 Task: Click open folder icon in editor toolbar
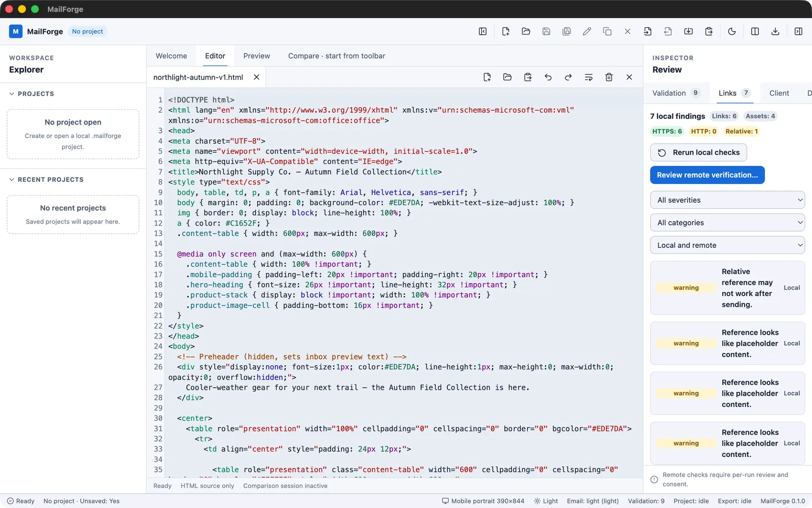pos(507,77)
